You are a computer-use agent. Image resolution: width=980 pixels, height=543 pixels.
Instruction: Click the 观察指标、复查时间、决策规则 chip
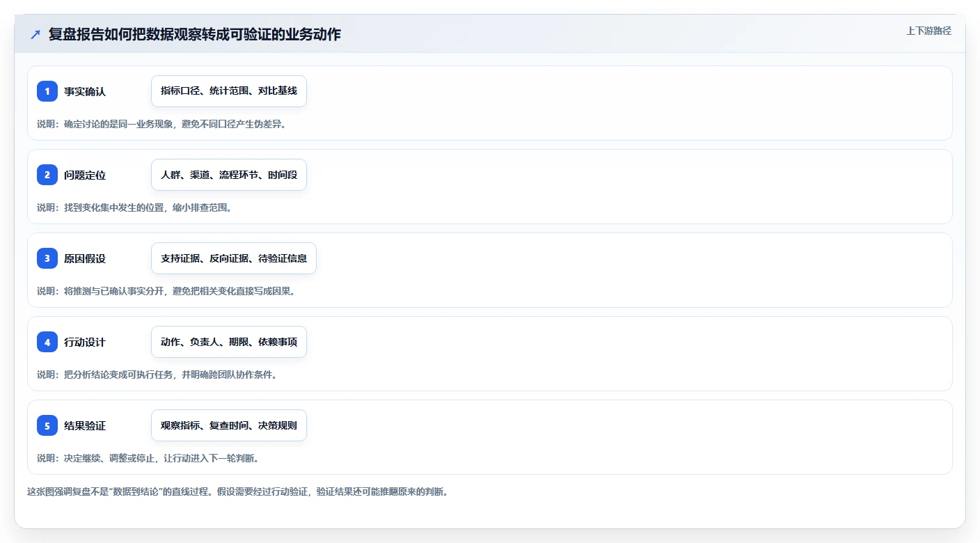pos(229,425)
